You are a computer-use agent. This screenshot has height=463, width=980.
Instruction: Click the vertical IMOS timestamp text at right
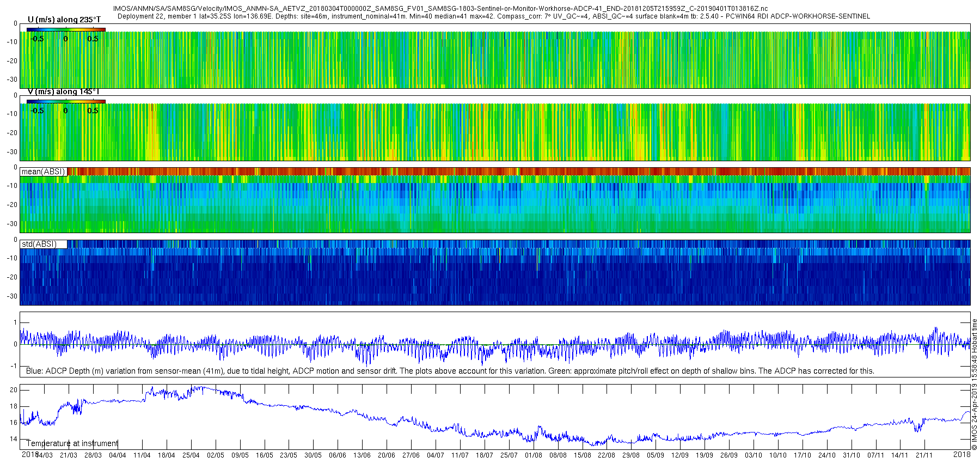(975, 384)
